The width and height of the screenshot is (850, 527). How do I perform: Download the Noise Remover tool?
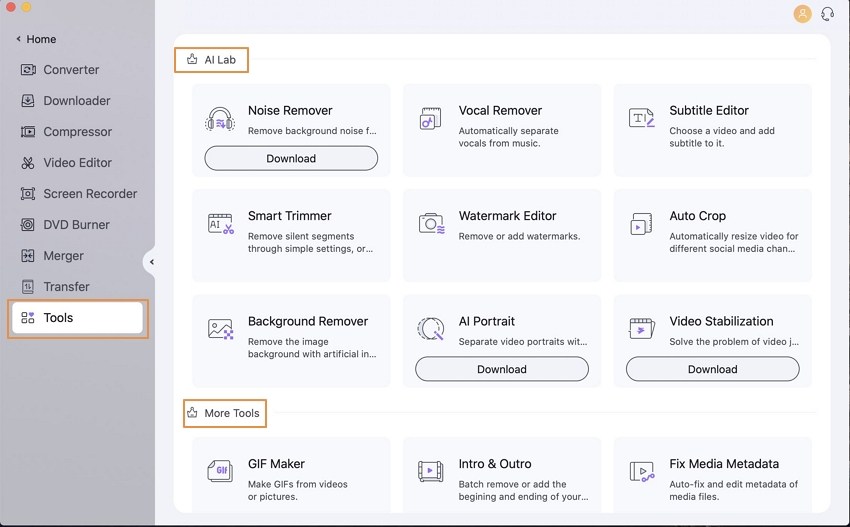coord(291,158)
